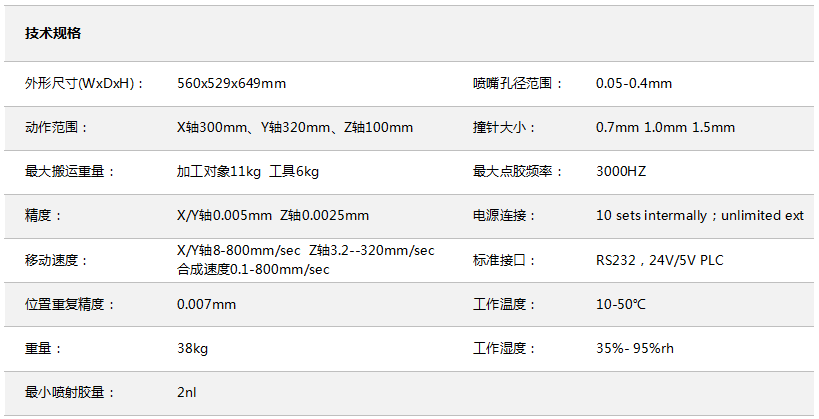Click the 技术规格 section heading
The image size is (819, 419).
click(x=53, y=33)
